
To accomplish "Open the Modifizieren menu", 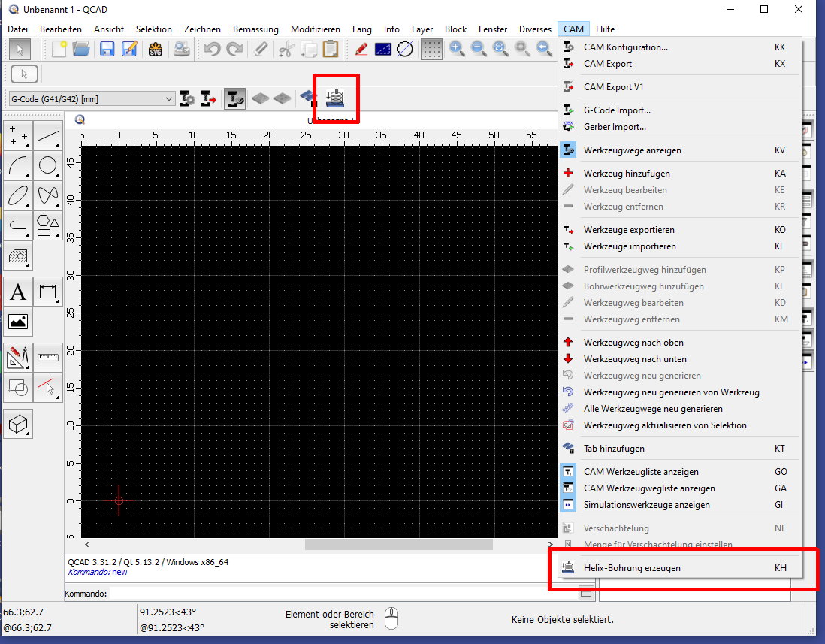I will pyautogui.click(x=315, y=29).
